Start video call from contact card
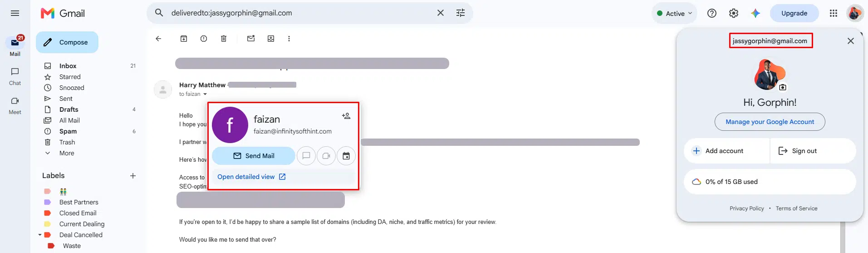Image resolution: width=868 pixels, height=253 pixels. [326, 156]
